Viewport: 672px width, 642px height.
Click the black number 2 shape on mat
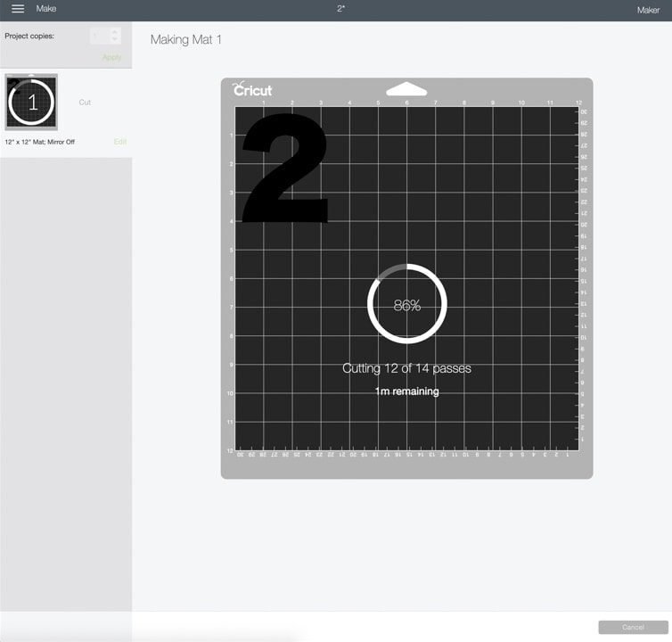(x=285, y=169)
